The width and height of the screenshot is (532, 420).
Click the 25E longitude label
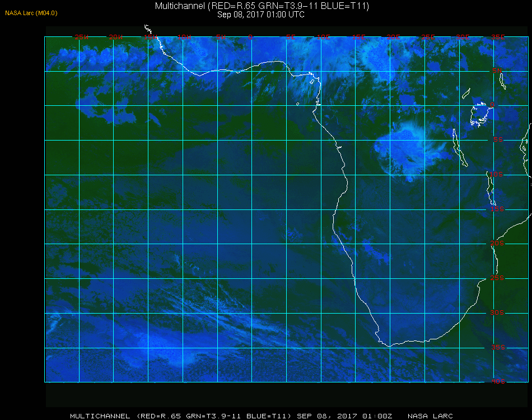click(428, 37)
